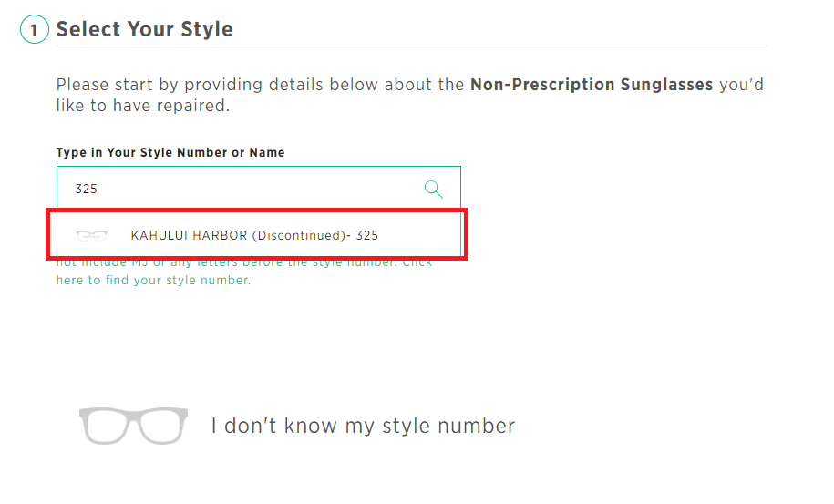Select the KAHULUI HARBOR (Discontinued)- 325 suggestion
Image resolution: width=834 pixels, height=504 pixels.
(x=258, y=235)
